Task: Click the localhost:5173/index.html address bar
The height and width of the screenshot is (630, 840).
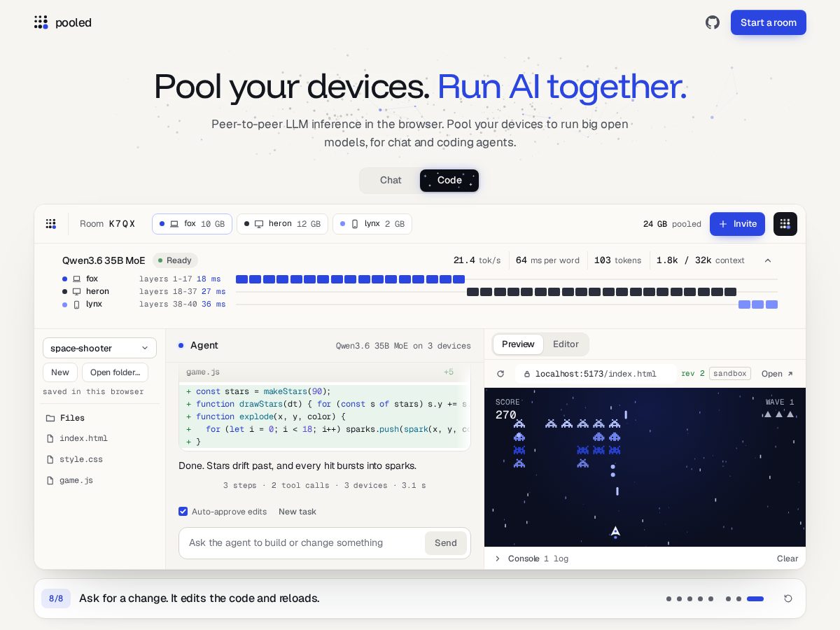Action: pyautogui.click(x=596, y=374)
